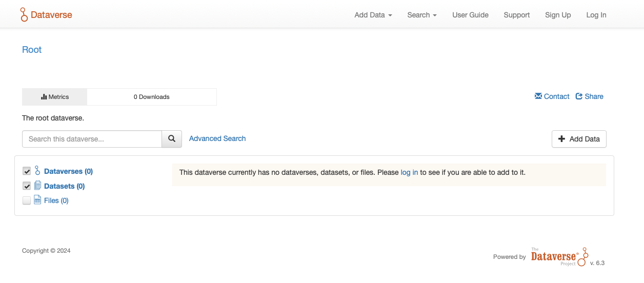This screenshot has width=644, height=283.
Task: Click the Dataverses facet icon
Action: click(x=37, y=171)
